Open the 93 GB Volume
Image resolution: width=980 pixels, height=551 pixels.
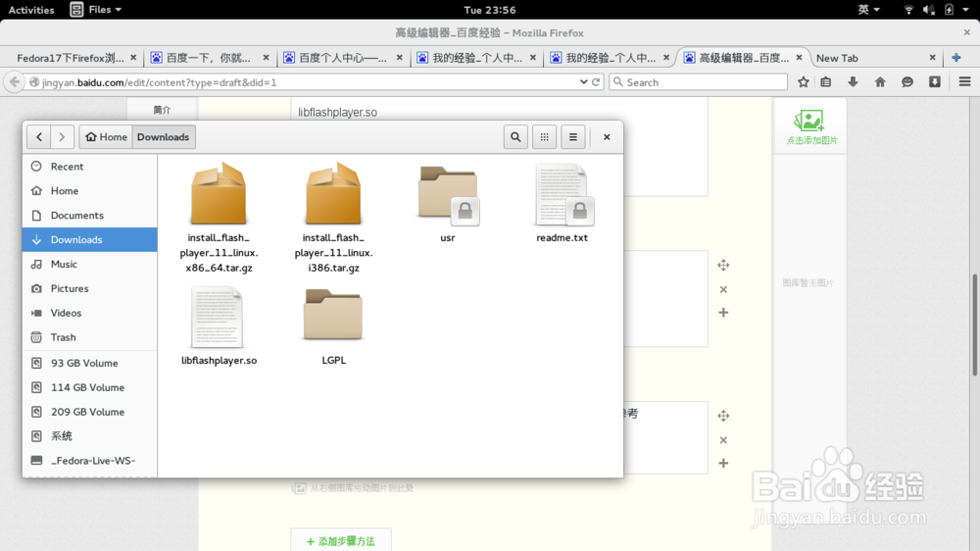(x=90, y=363)
